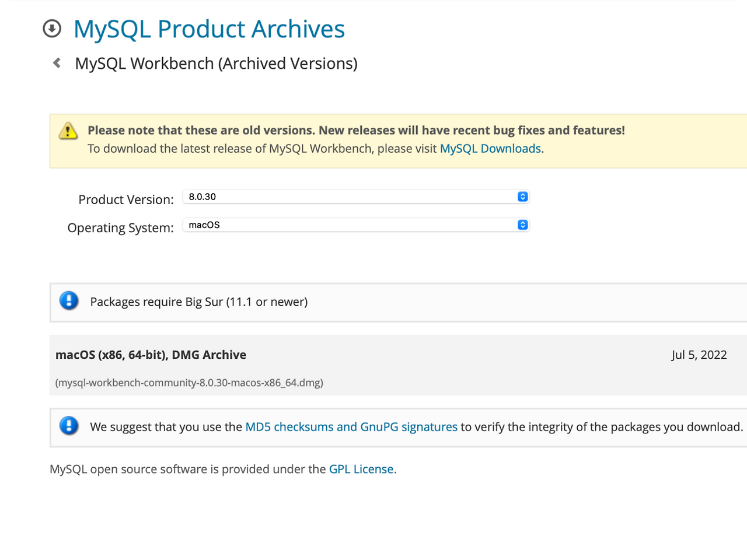Click the Operating System label
747x560 pixels.
tap(120, 228)
